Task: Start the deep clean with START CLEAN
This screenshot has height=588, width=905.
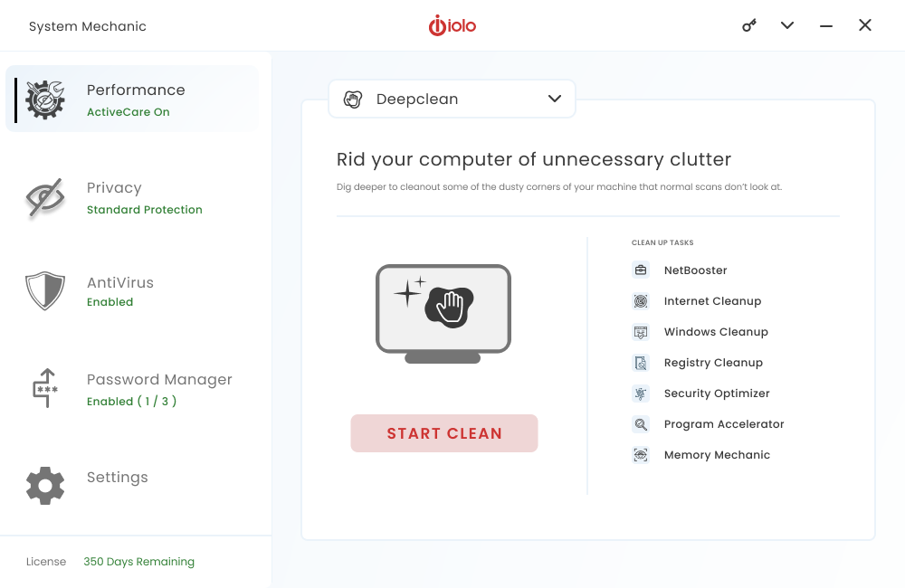Action: (x=444, y=433)
